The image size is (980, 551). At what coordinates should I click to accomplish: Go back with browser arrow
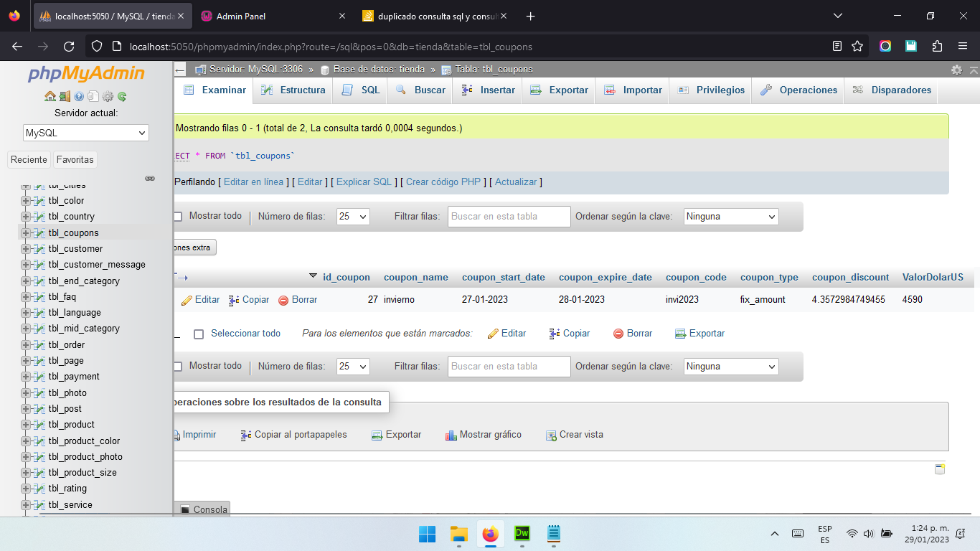pos(17,46)
